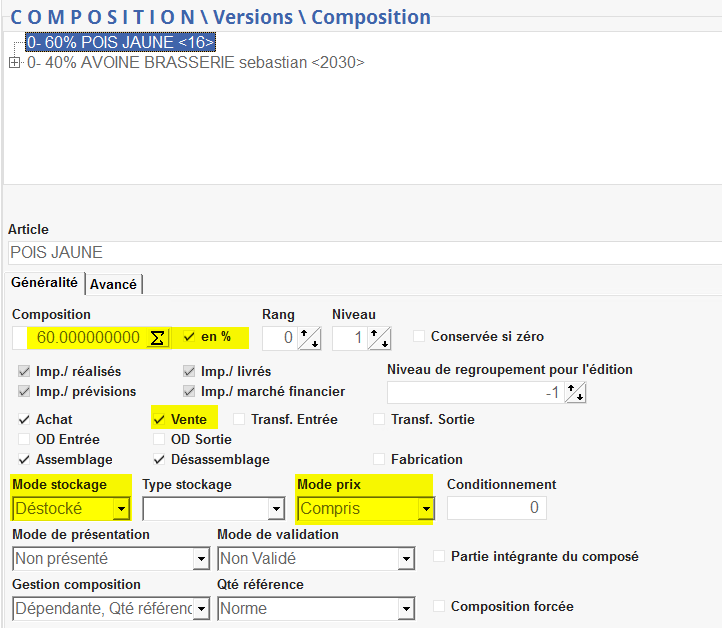This screenshot has width=722, height=628.
Task: Select the 40% AVOINE BRASSERIE tree item
Action: [x=195, y=63]
